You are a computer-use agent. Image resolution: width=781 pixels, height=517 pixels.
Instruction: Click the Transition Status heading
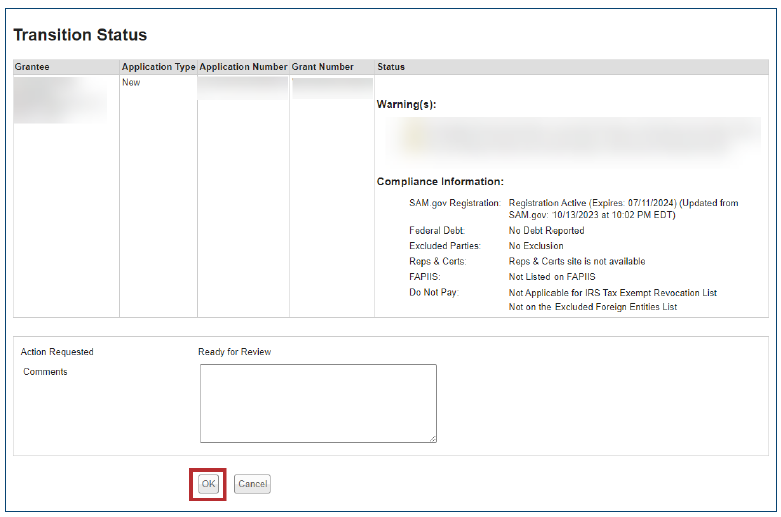point(80,35)
